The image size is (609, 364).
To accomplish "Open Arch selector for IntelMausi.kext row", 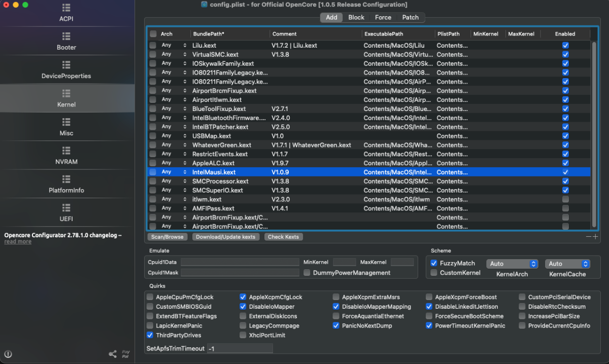I will point(174,172).
